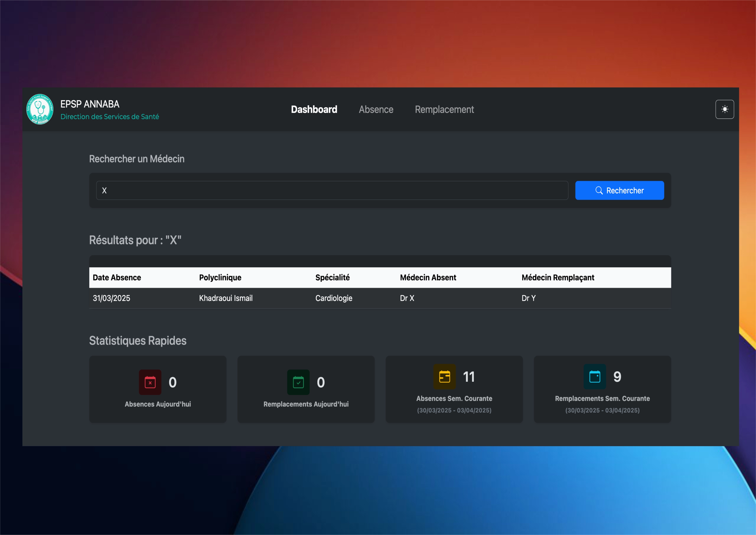Focus the doctor search input field
Image resolution: width=756 pixels, height=535 pixels.
coord(332,190)
